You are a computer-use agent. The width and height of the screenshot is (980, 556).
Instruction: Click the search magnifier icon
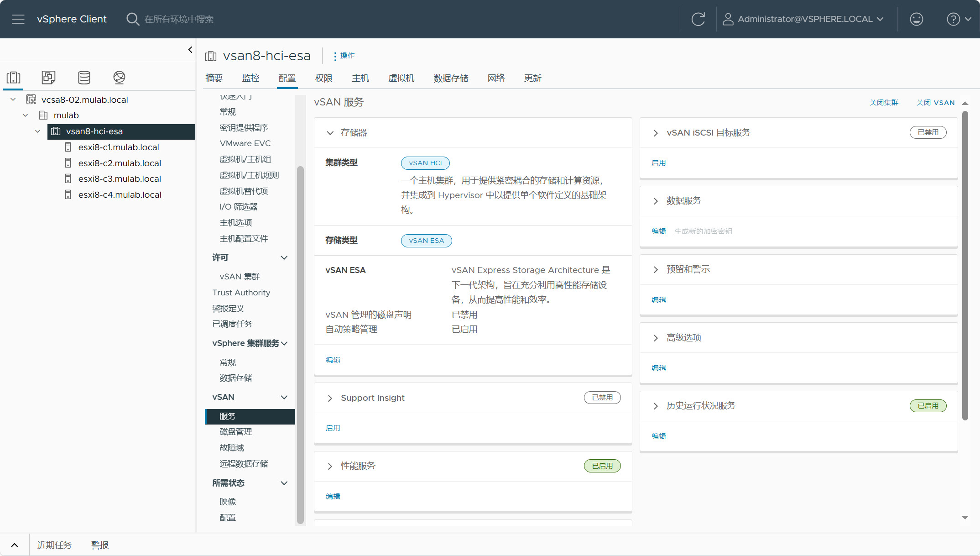[x=132, y=19]
